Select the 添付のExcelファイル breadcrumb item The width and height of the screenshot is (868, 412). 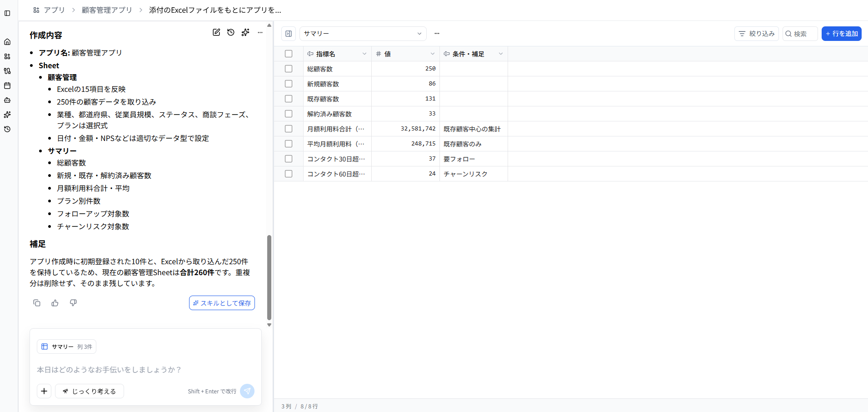[215, 10]
